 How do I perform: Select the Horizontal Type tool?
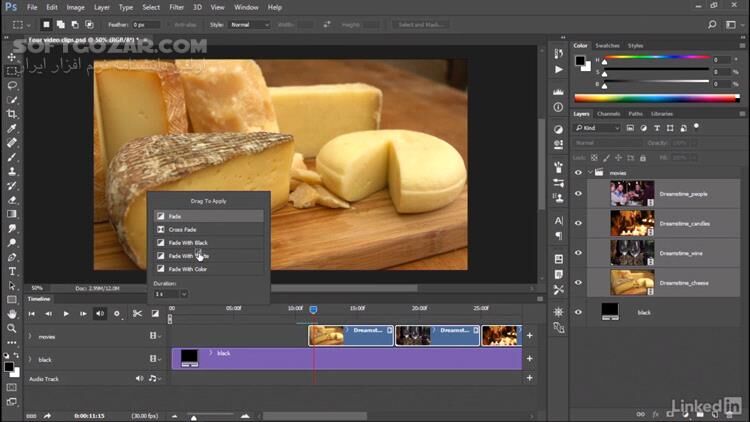[12, 271]
